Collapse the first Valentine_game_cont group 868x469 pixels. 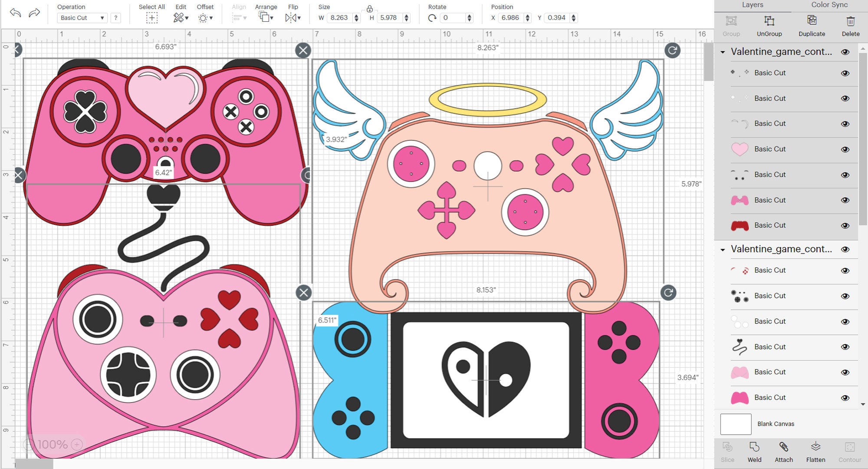coord(723,51)
